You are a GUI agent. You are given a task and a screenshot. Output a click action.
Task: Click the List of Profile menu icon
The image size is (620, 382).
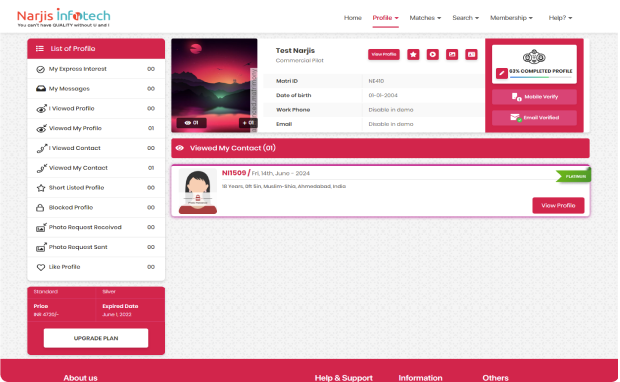click(x=40, y=49)
